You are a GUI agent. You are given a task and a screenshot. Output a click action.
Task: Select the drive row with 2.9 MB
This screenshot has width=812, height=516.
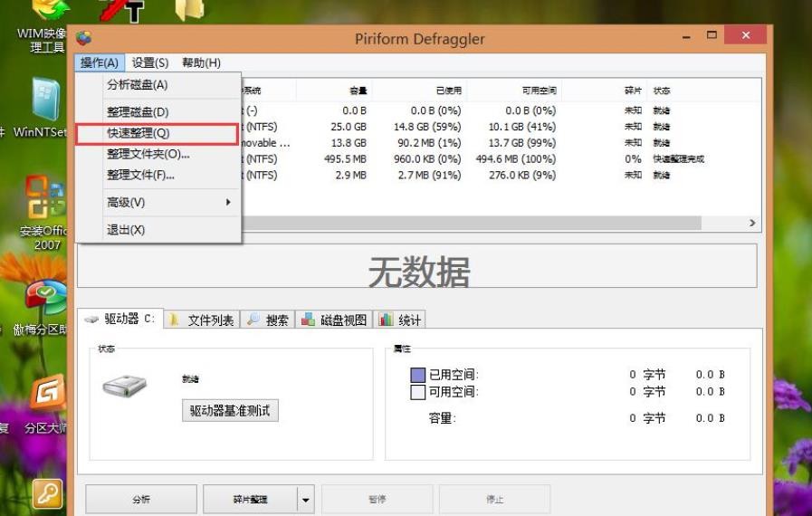(x=501, y=175)
